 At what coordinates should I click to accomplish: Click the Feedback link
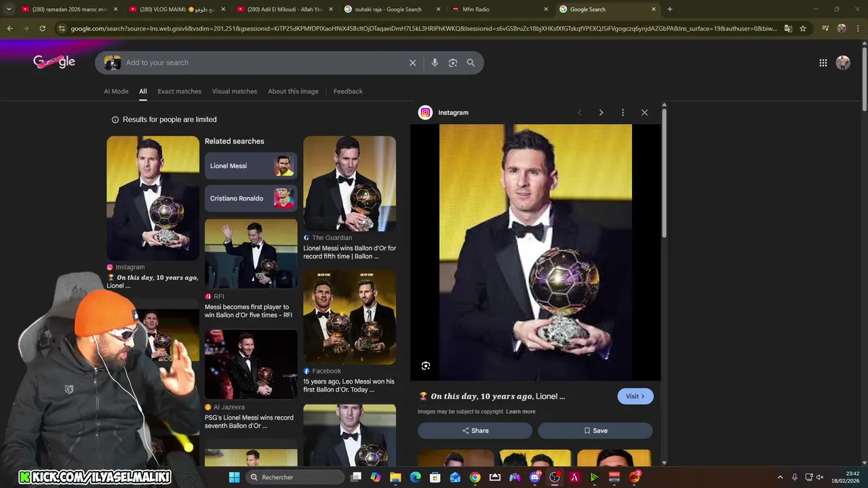(x=348, y=91)
